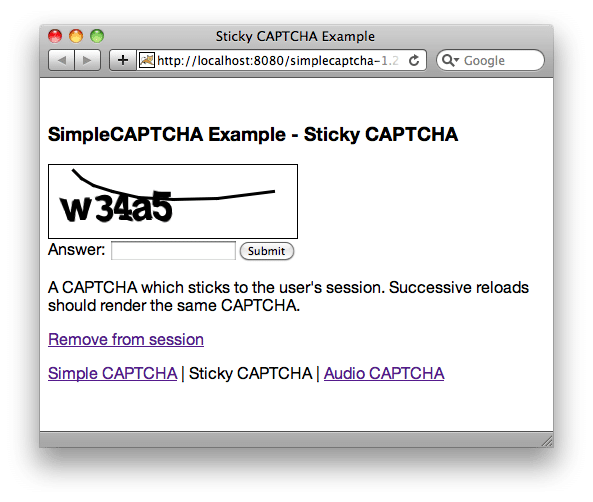This screenshot has height=502, width=593.
Task: Click the site favicon in address bar
Action: pyautogui.click(x=147, y=60)
